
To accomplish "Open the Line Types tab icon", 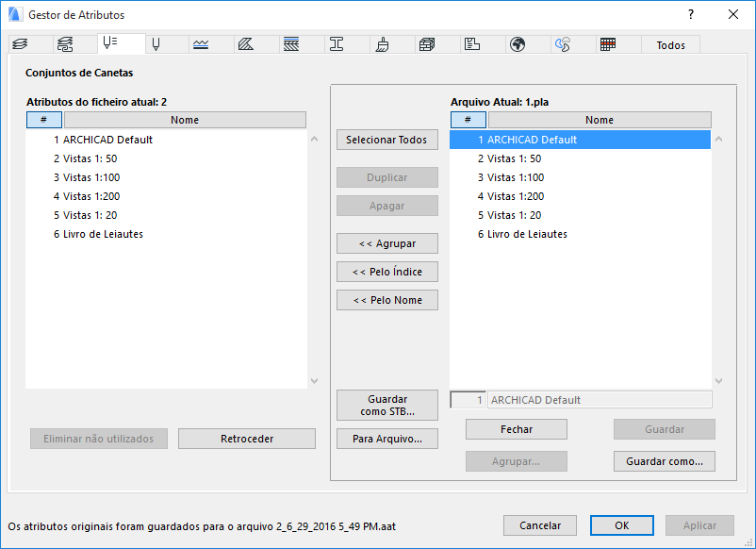I will (x=201, y=44).
